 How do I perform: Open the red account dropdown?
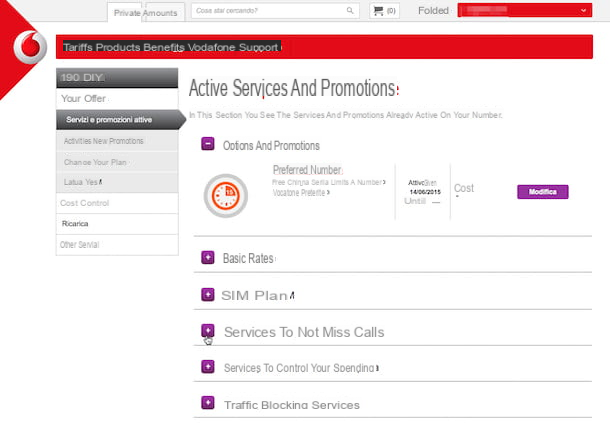coord(525,11)
